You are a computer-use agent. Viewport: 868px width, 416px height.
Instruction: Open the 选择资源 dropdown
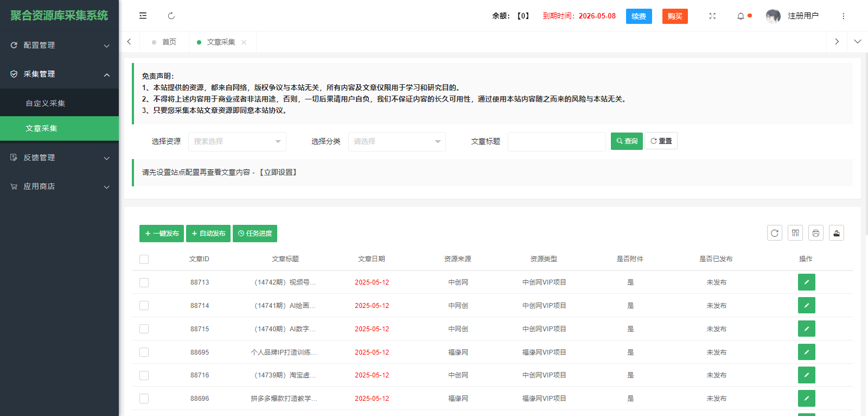click(237, 142)
